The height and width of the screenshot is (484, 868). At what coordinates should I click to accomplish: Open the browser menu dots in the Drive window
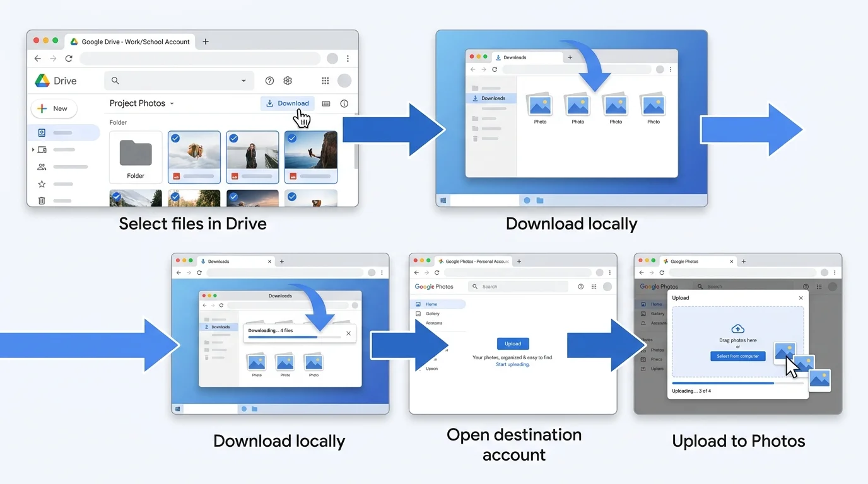coord(348,59)
